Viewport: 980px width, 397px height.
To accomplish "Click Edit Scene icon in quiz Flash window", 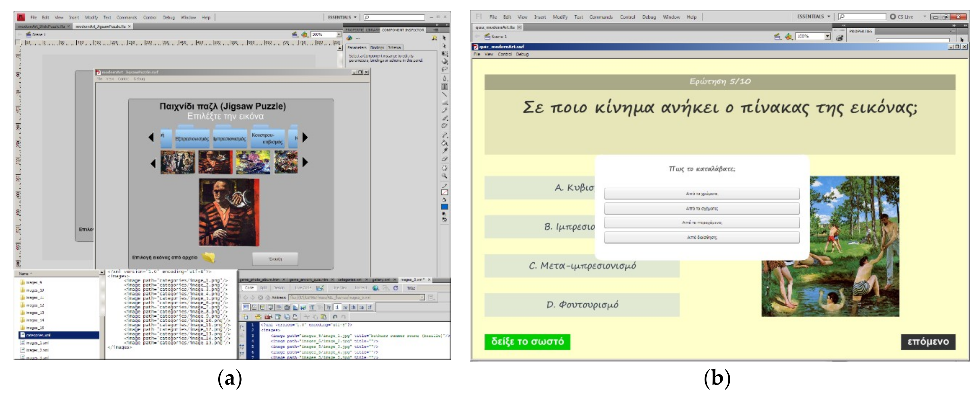I will coord(778,37).
